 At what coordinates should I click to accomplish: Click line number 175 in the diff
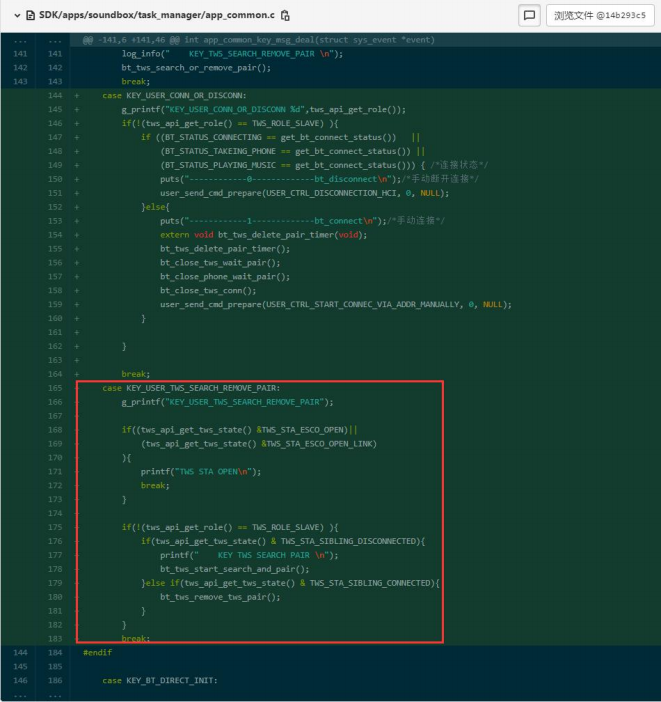[55, 527]
